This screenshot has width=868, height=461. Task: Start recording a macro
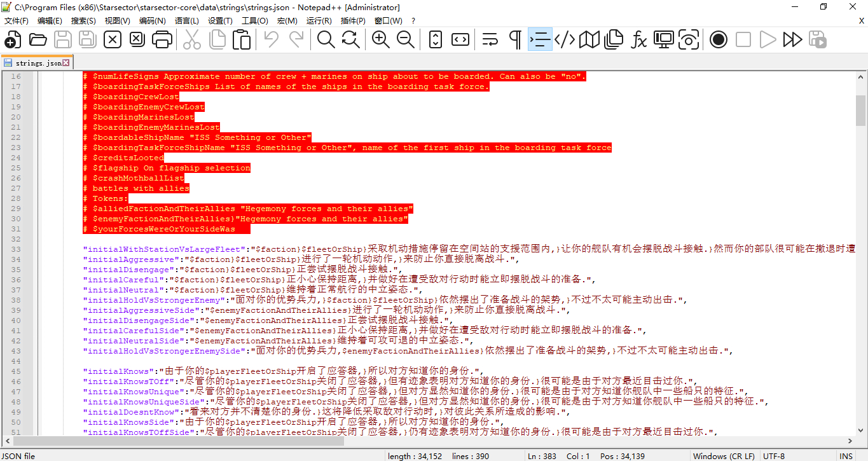[x=719, y=39]
